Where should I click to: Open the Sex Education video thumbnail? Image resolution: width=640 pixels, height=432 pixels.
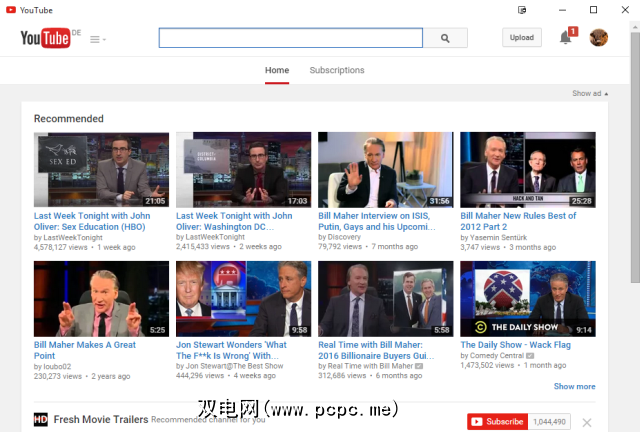[x=101, y=169]
